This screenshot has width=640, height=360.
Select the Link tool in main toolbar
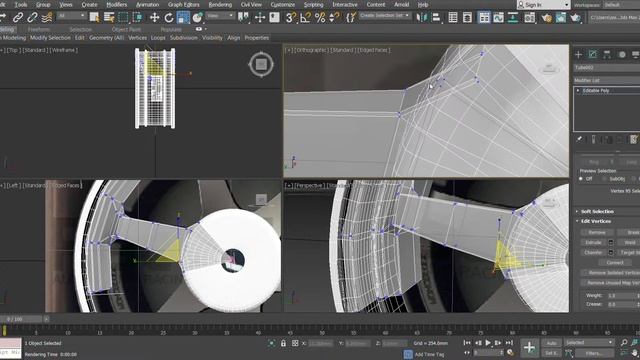click(18, 17)
